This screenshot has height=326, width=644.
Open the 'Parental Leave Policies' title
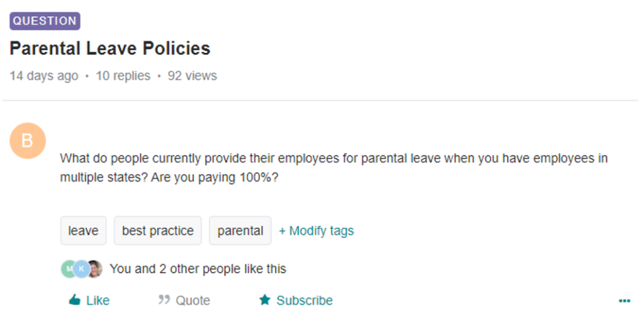click(x=109, y=48)
